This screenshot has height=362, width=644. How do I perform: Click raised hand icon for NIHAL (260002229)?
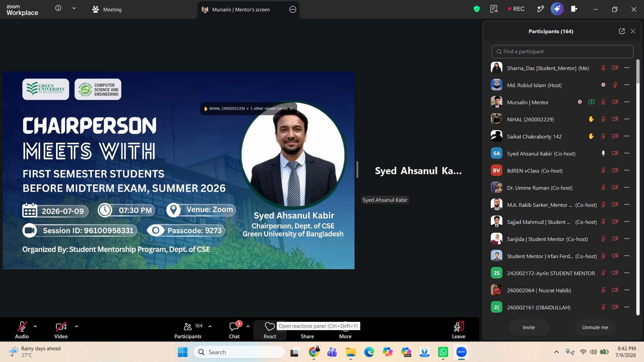tap(591, 119)
